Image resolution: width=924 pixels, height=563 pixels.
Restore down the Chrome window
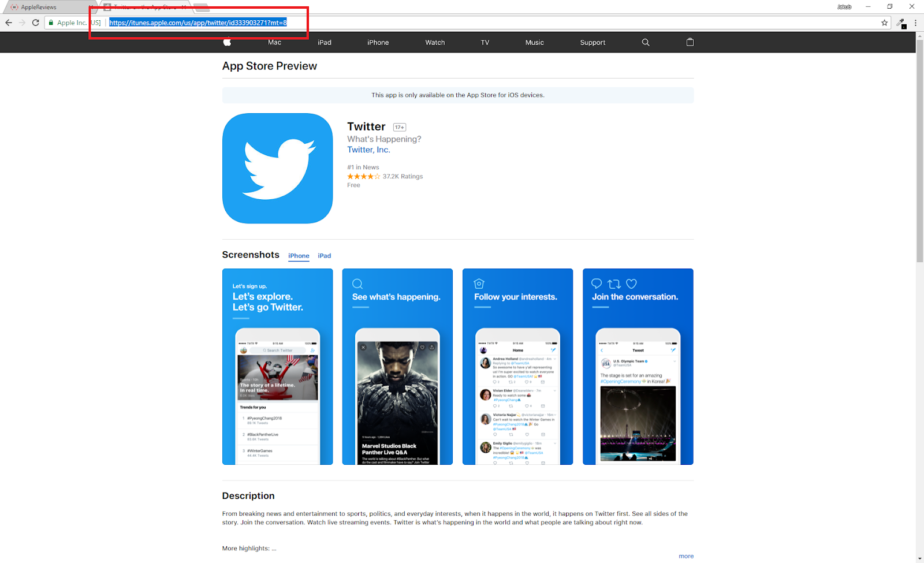click(890, 7)
